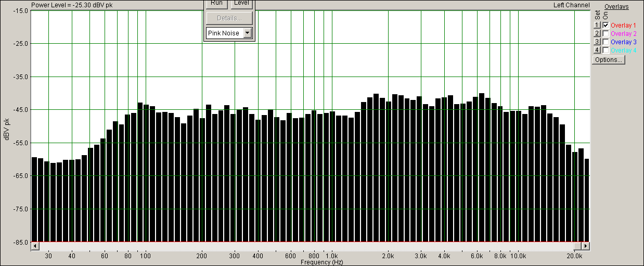Click the 6.0k frequency label

tap(477, 256)
